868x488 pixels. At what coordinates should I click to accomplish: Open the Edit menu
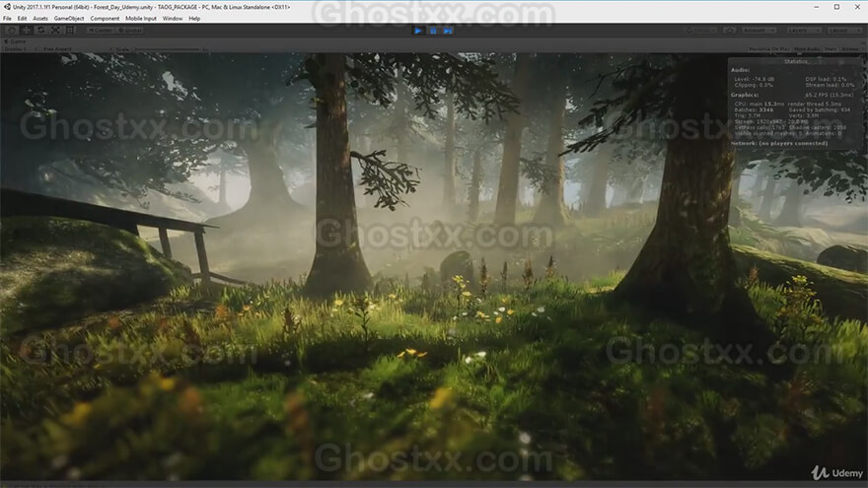pos(22,19)
